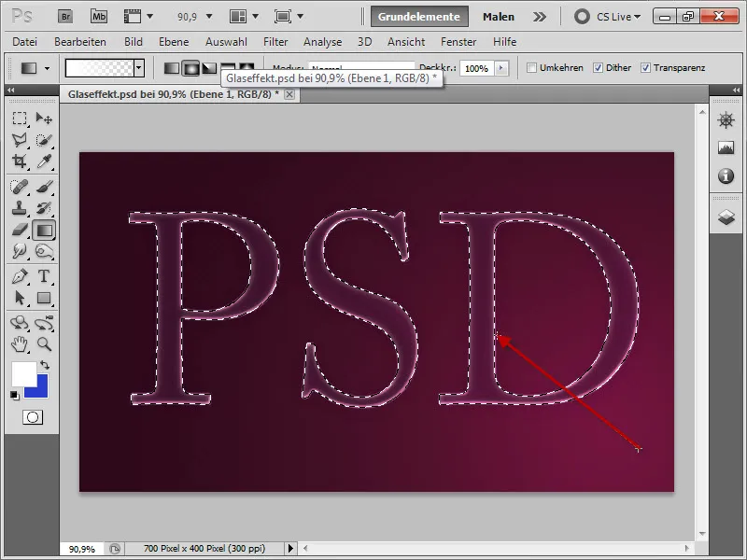747x560 pixels.
Task: Swap foreground and background colors
Action: pos(45,365)
